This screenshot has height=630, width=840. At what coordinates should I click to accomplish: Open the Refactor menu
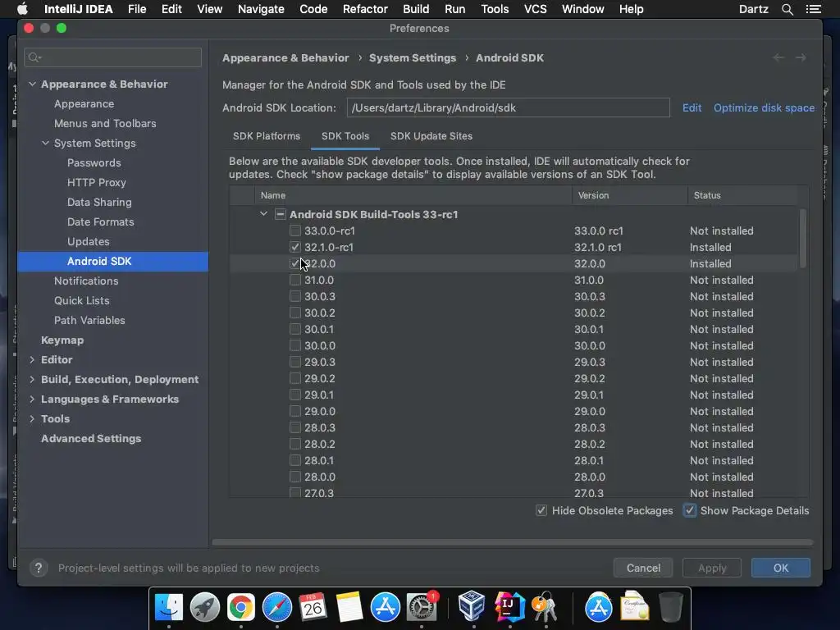(x=365, y=9)
